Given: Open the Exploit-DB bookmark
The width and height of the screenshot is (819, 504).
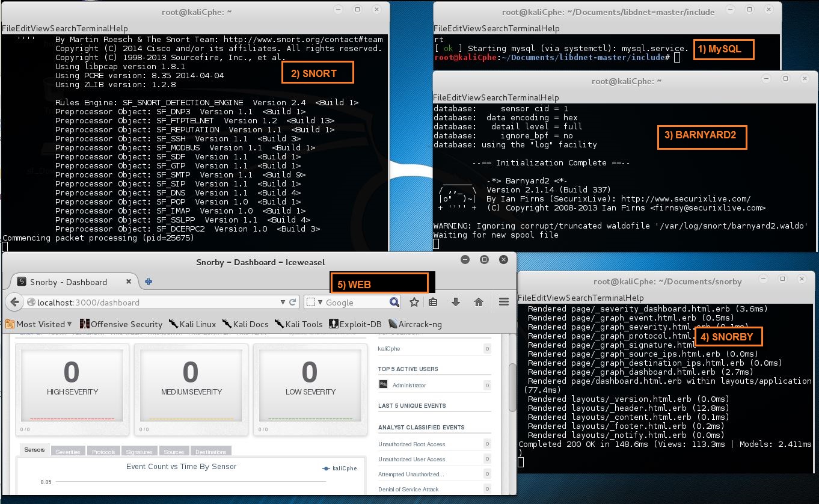Looking at the screenshot, I should [355, 324].
